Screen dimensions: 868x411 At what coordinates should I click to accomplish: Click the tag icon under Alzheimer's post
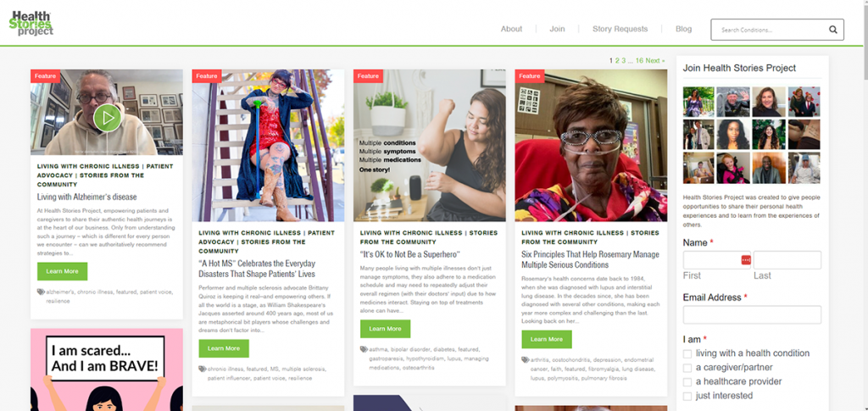[x=41, y=292]
